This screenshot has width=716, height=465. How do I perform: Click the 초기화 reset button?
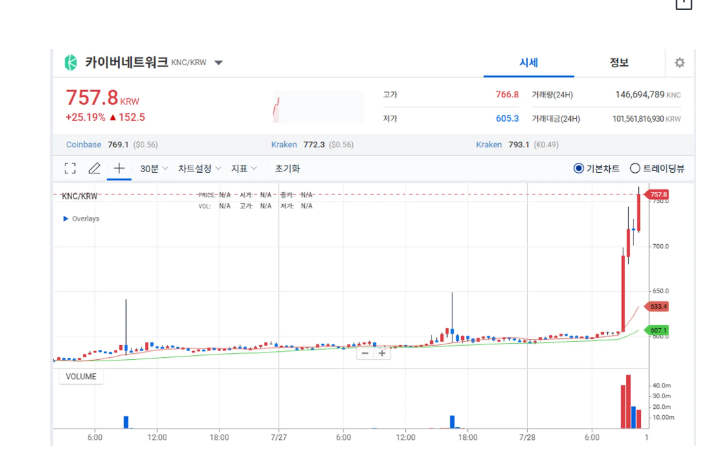[x=287, y=169]
